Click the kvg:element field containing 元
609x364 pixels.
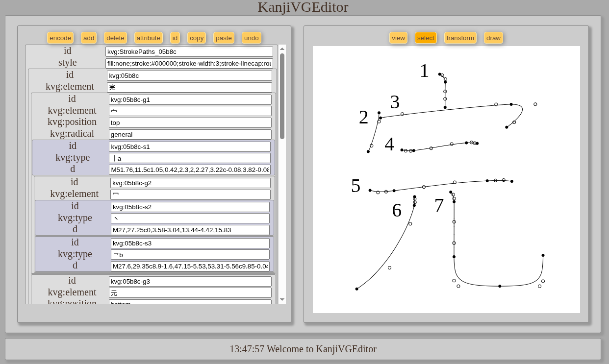tap(190, 293)
